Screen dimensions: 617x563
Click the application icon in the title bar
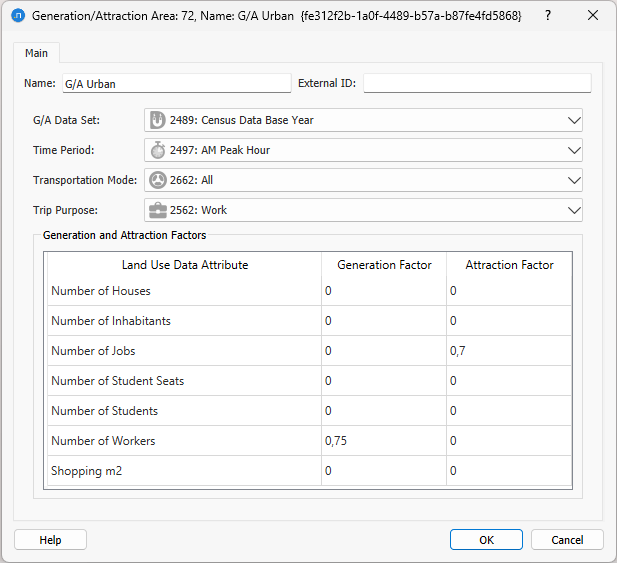pos(17,16)
